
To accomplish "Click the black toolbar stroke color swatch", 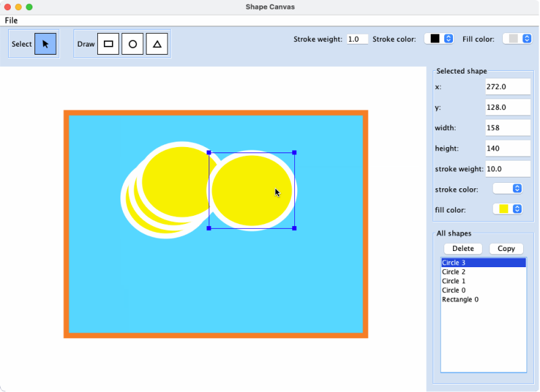I will click(x=435, y=38).
